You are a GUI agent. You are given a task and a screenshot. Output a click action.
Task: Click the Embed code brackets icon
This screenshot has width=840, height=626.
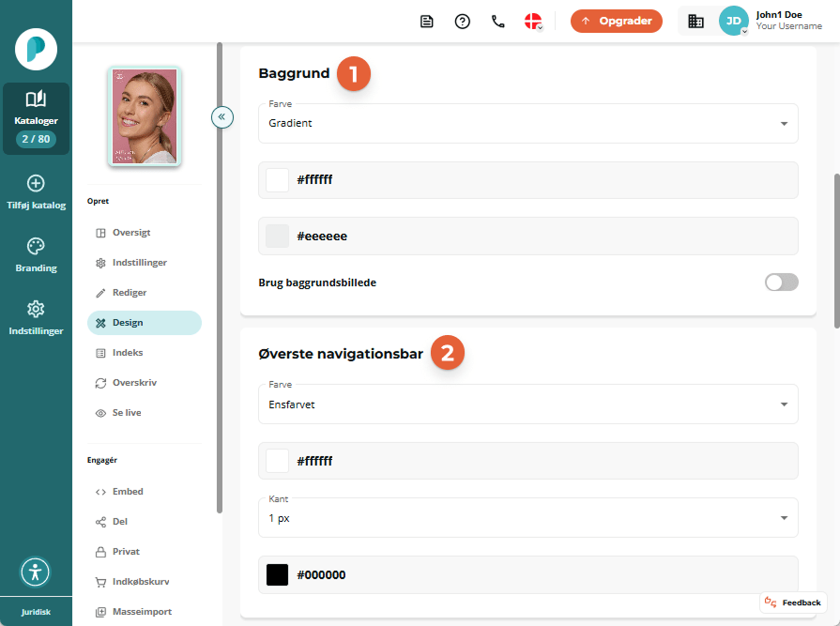[x=100, y=492]
